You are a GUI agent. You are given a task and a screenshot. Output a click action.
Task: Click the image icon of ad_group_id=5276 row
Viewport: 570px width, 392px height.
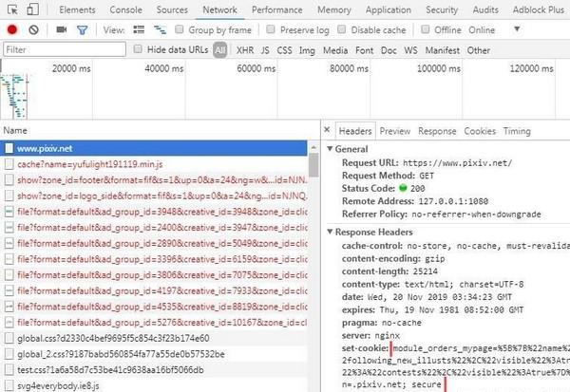(9, 323)
